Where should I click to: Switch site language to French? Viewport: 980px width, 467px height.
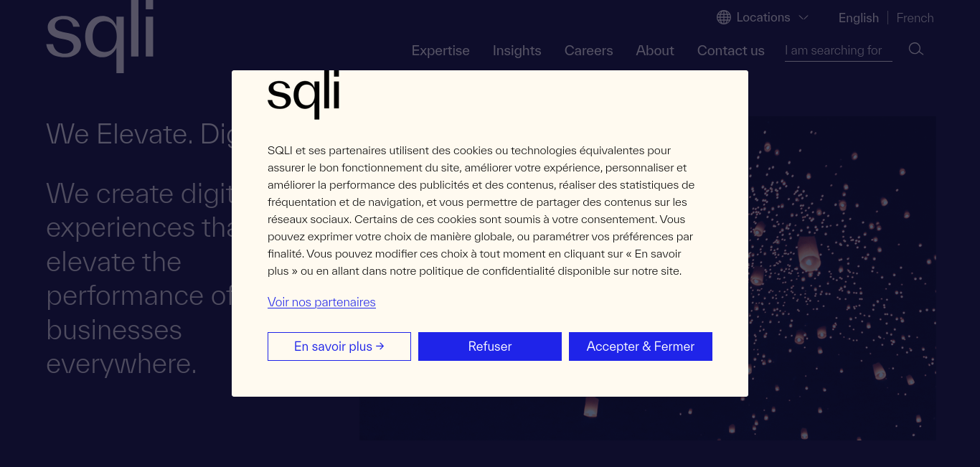(915, 18)
